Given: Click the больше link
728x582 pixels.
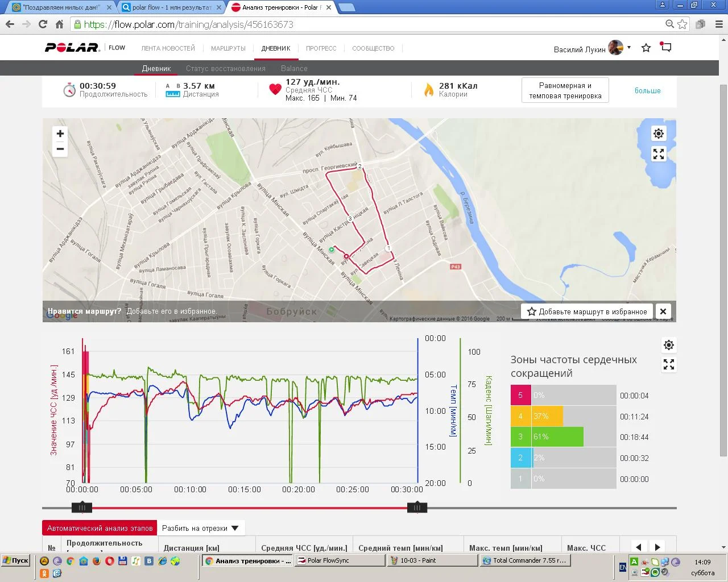Looking at the screenshot, I should (647, 90).
